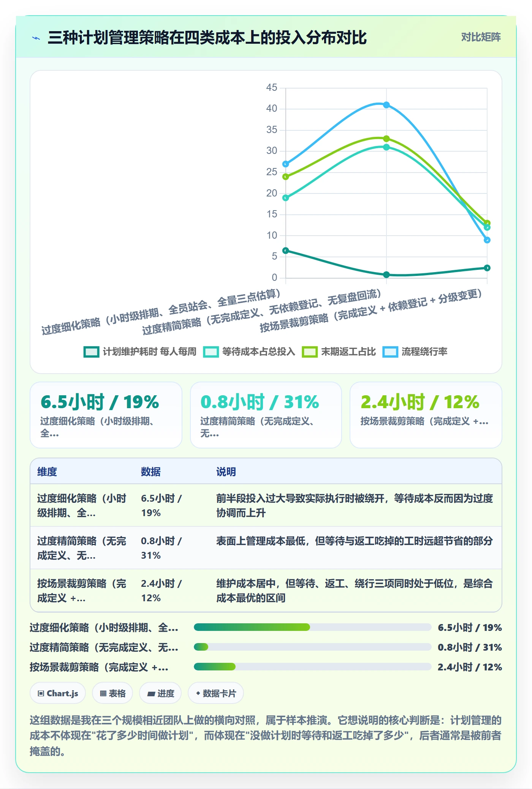Viewport: 532px width, 789px height.
Task: Click the blue 流程绕行率 point at 9
Action: click(x=487, y=240)
